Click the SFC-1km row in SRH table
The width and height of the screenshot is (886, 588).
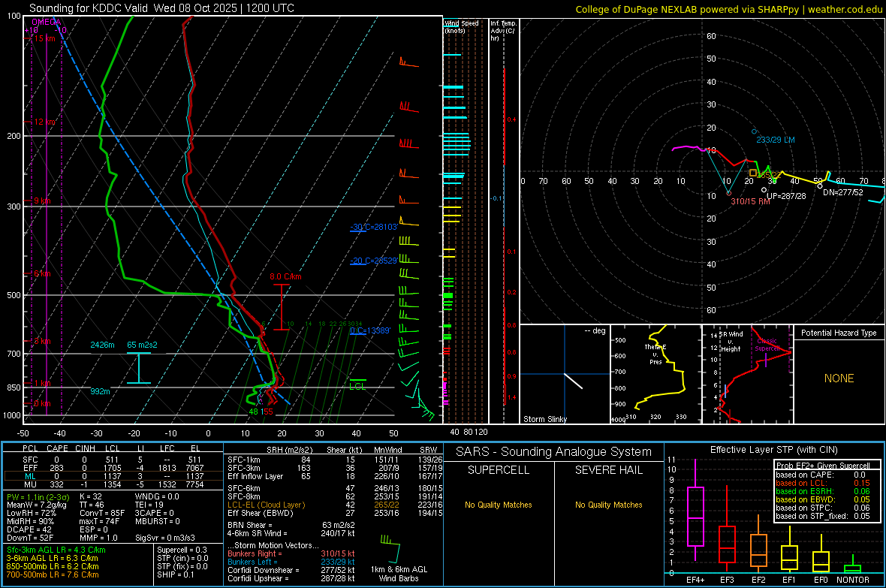(x=335, y=460)
